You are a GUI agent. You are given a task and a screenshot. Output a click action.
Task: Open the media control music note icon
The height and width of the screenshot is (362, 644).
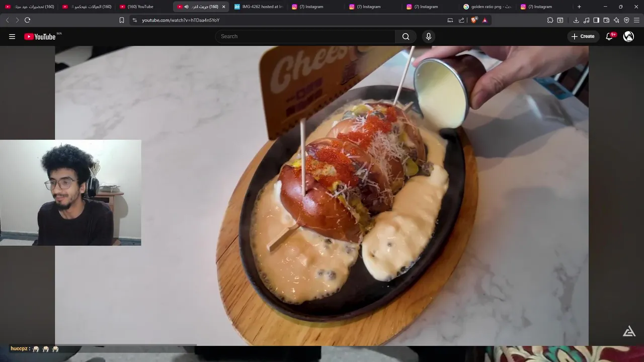(x=586, y=20)
